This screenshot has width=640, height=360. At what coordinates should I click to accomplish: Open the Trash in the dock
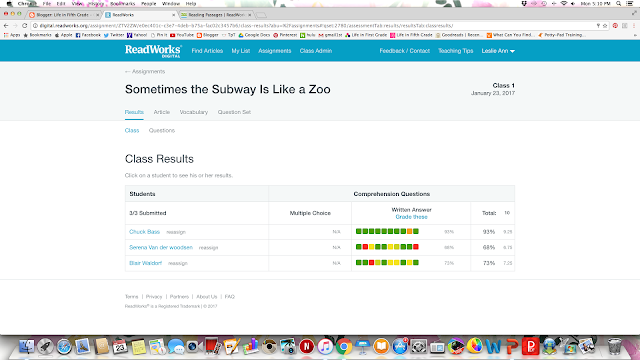coord(614,347)
